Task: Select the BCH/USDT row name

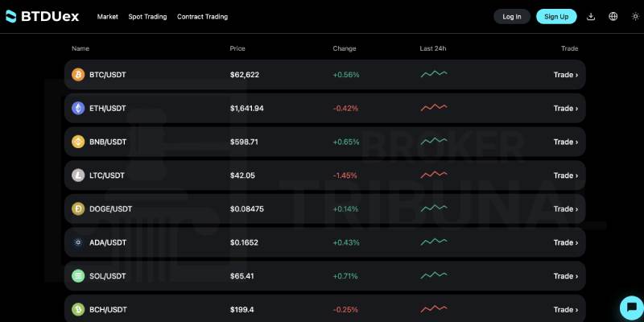Action: (108, 310)
